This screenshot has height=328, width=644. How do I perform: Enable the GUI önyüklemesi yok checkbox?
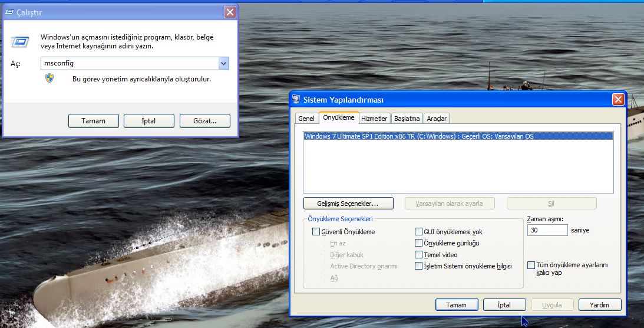(418, 232)
